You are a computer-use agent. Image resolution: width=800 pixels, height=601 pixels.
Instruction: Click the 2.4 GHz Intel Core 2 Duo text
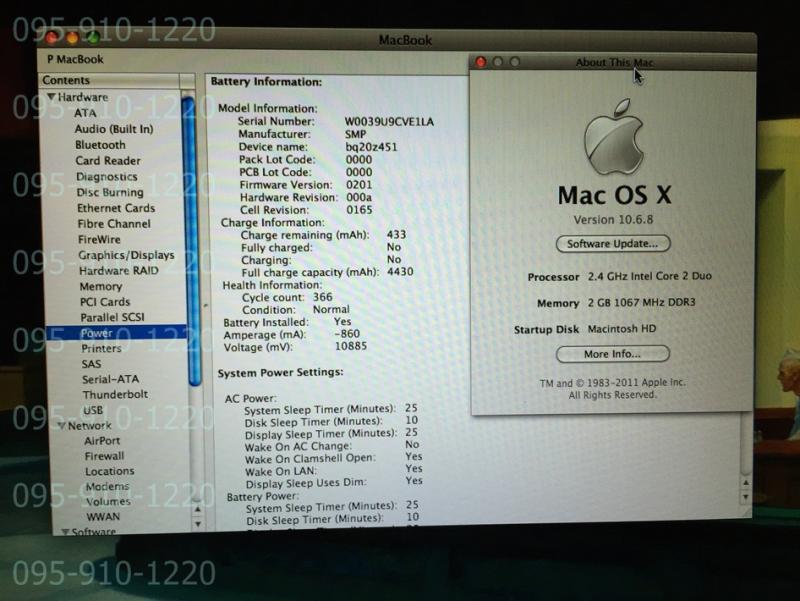pyautogui.click(x=649, y=277)
